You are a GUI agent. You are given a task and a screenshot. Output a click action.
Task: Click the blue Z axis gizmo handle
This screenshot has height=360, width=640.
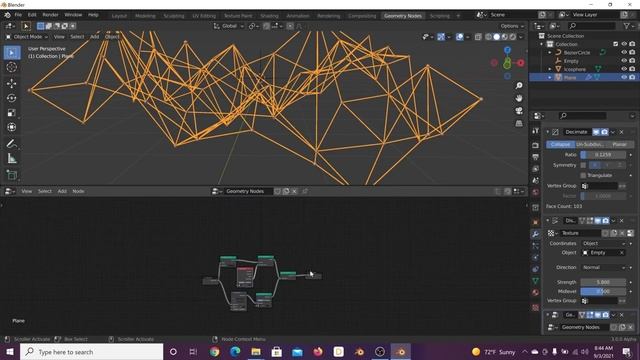(x=507, y=50)
